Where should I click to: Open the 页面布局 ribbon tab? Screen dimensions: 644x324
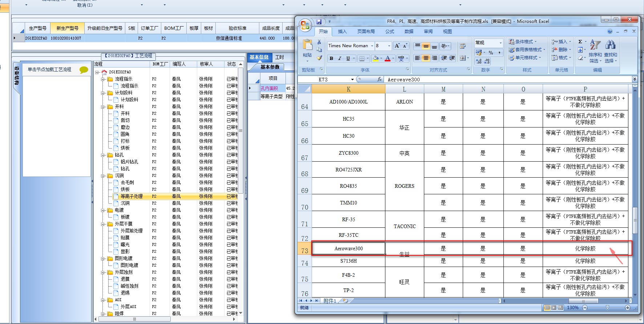pyautogui.click(x=366, y=32)
